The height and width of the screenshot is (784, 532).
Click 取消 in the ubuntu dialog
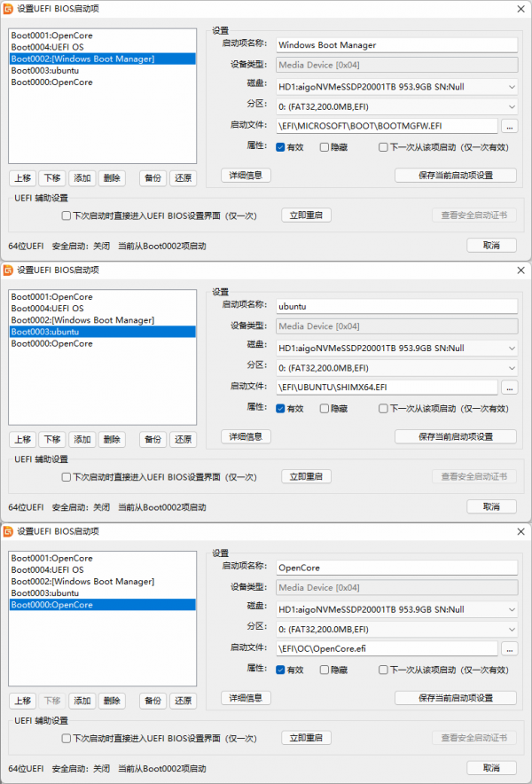tap(491, 506)
